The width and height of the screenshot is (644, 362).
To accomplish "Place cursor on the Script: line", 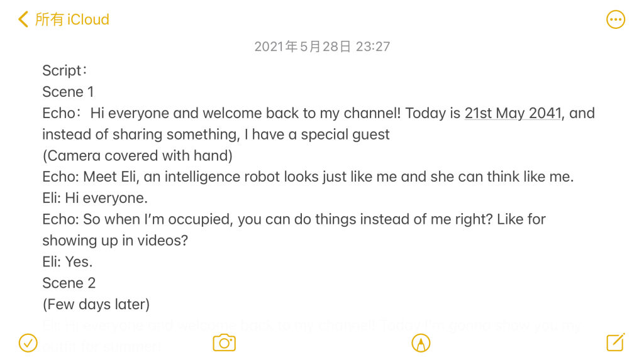I will pyautogui.click(x=64, y=70).
